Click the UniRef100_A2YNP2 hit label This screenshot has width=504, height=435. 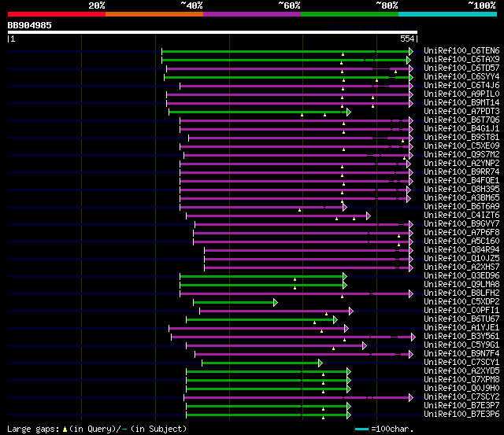tap(461, 164)
